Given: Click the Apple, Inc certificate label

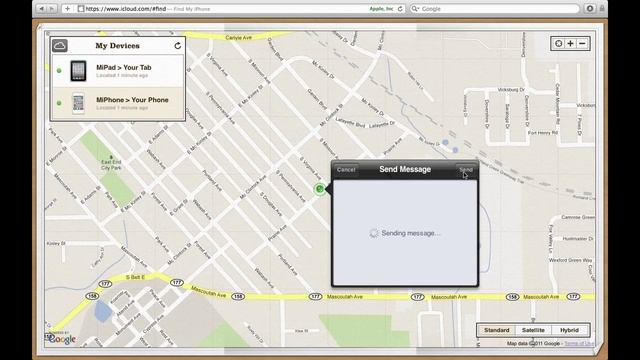Looking at the screenshot, I should pyautogui.click(x=382, y=9).
